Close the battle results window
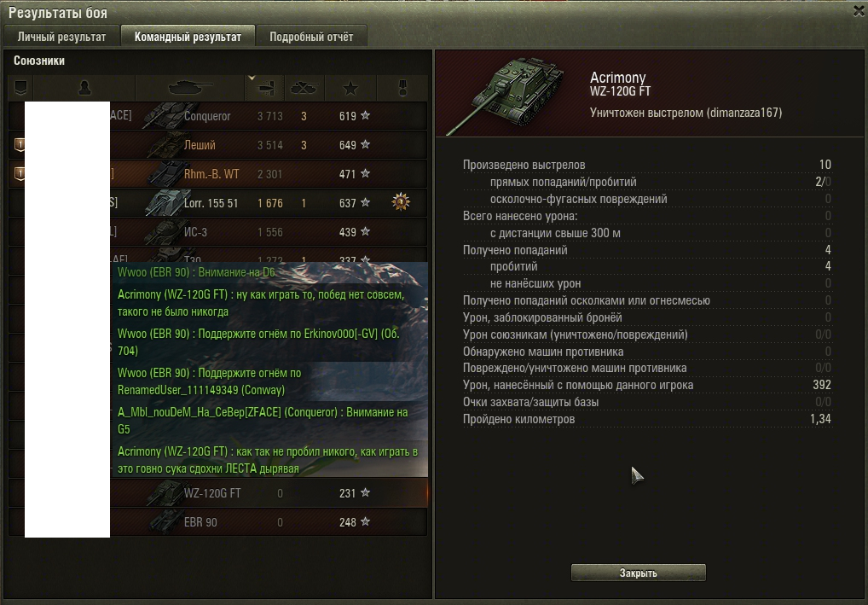Viewport: 868px width, 605px height. click(859, 11)
